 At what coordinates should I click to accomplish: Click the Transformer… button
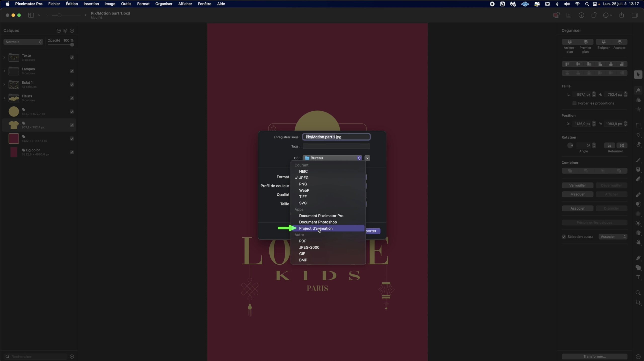coord(594,356)
